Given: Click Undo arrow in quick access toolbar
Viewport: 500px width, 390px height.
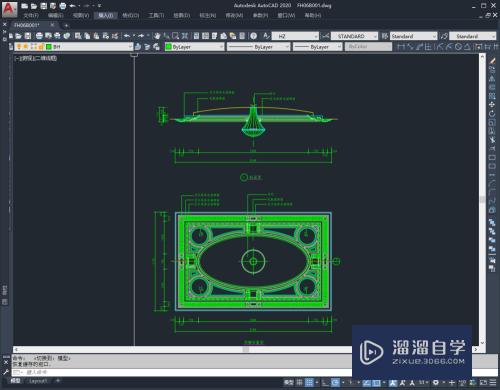Looking at the screenshot, I should tap(72, 6).
